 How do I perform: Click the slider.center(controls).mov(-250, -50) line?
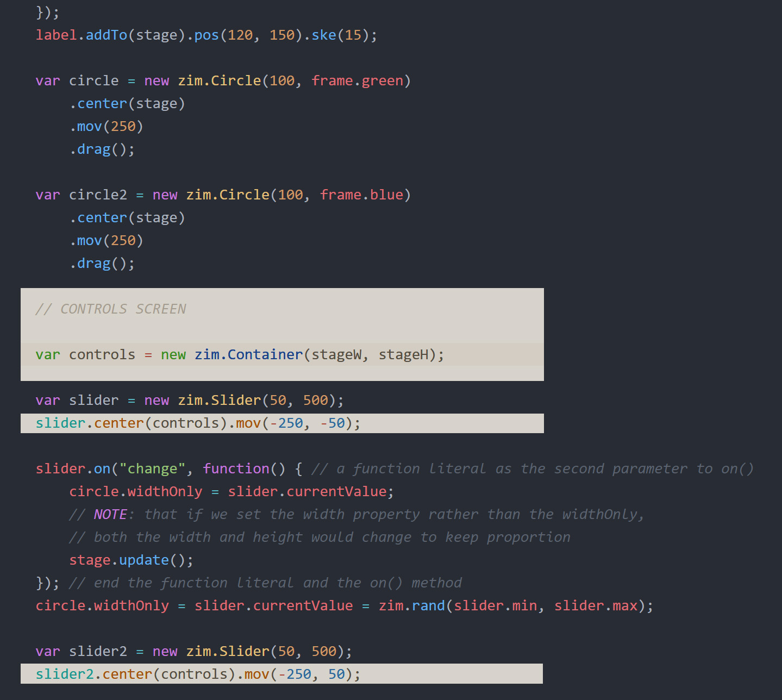[198, 423]
